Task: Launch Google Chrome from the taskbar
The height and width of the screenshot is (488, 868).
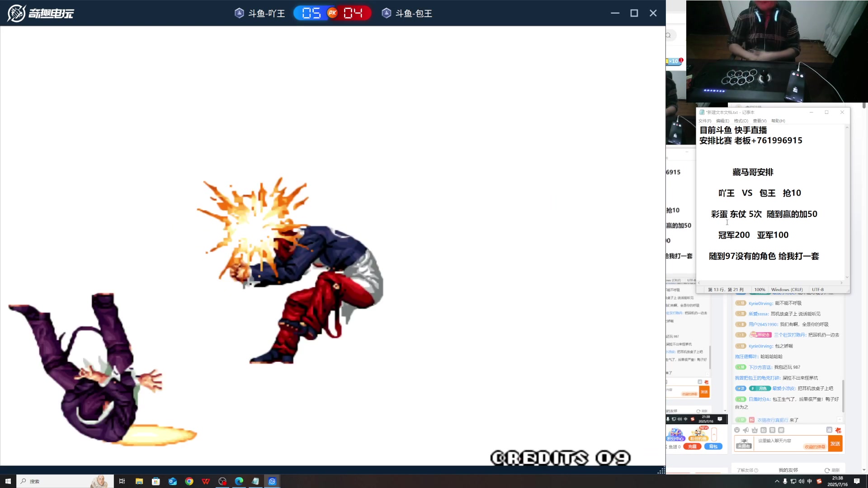Action: [189, 481]
